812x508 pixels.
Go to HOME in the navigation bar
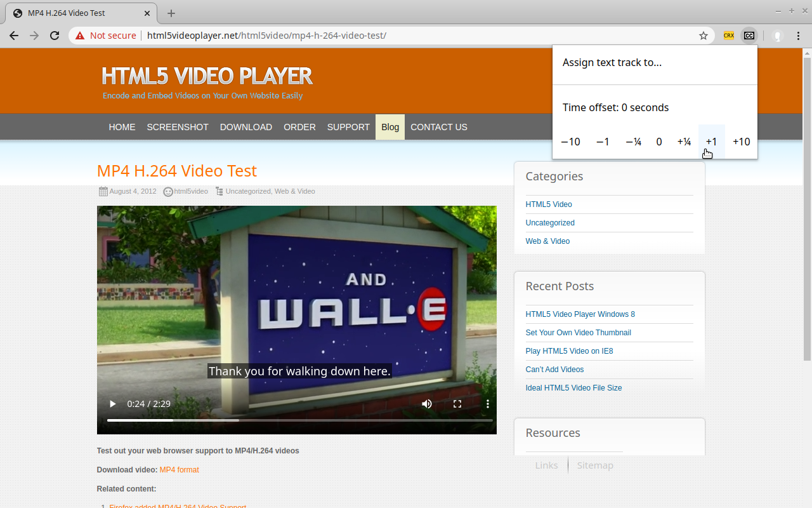click(x=122, y=127)
